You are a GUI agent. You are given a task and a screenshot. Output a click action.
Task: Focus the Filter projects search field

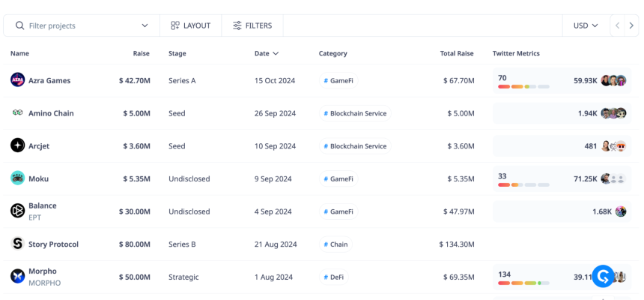click(x=82, y=25)
